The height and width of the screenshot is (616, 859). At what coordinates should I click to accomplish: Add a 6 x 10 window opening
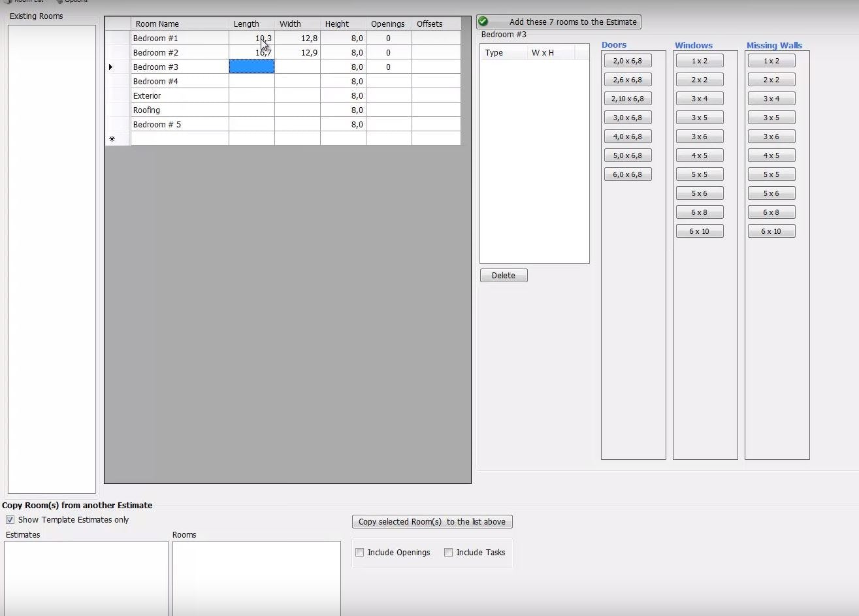[x=699, y=231]
